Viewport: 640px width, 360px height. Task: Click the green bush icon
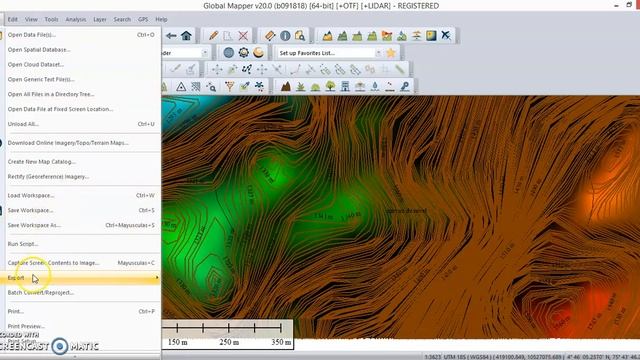[316, 87]
